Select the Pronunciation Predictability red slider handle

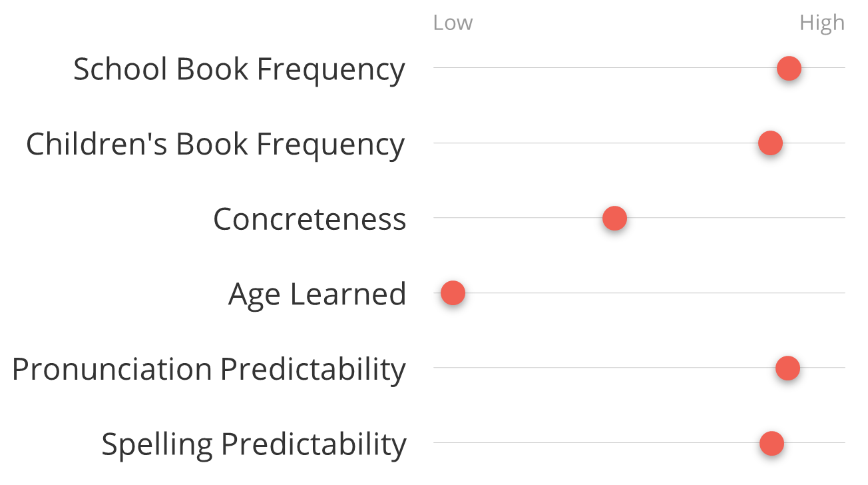787,368
